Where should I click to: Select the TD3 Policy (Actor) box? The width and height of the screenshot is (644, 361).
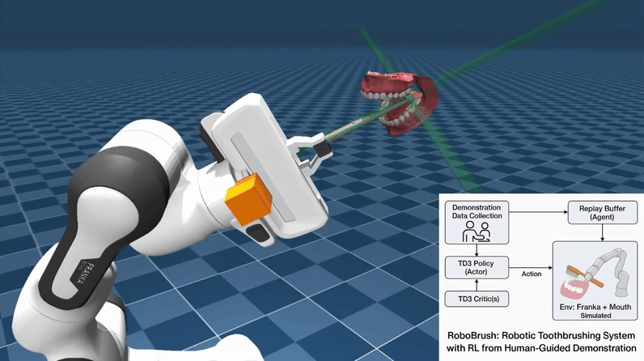[477, 268]
